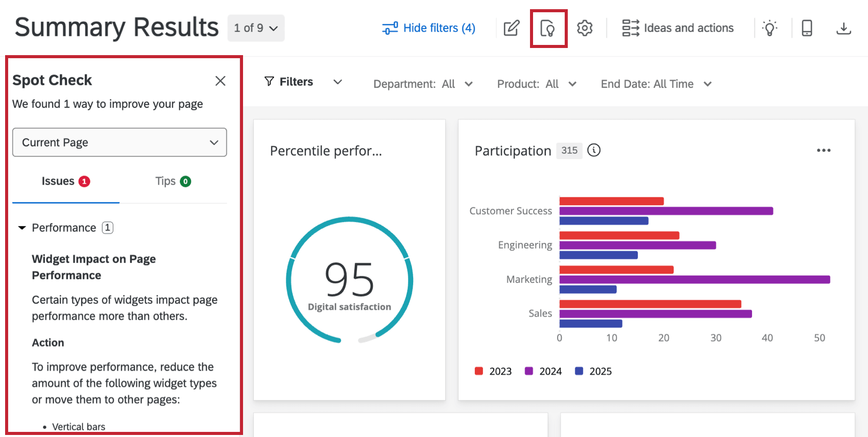Click the Participation info icon

pyautogui.click(x=594, y=150)
